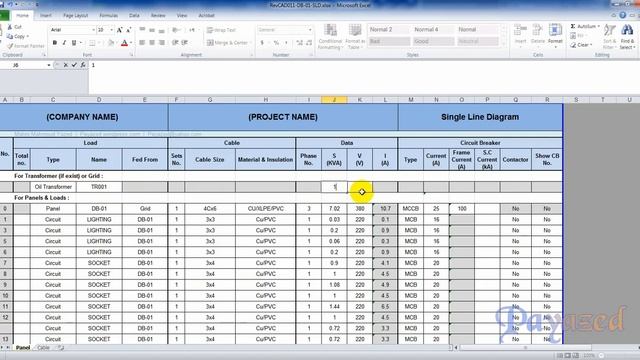Open Find & Select binoculars menu
640x360 pixels.
pyautogui.click(x=627, y=36)
